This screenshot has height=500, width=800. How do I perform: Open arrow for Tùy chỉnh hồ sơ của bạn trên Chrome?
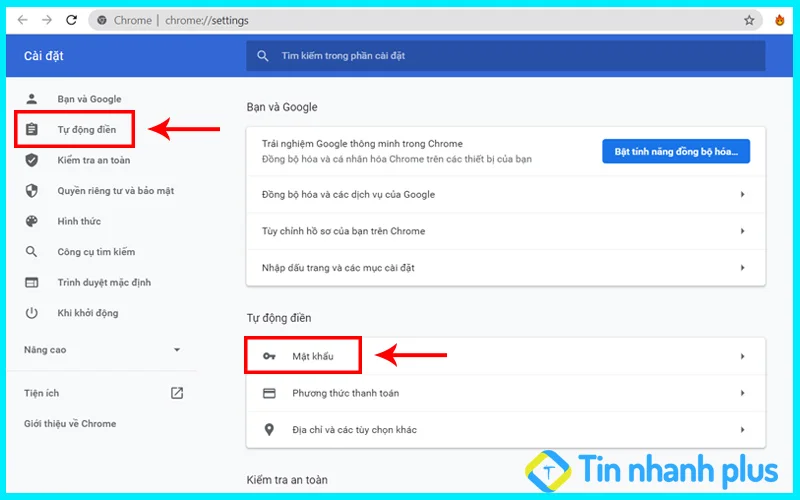(x=742, y=231)
